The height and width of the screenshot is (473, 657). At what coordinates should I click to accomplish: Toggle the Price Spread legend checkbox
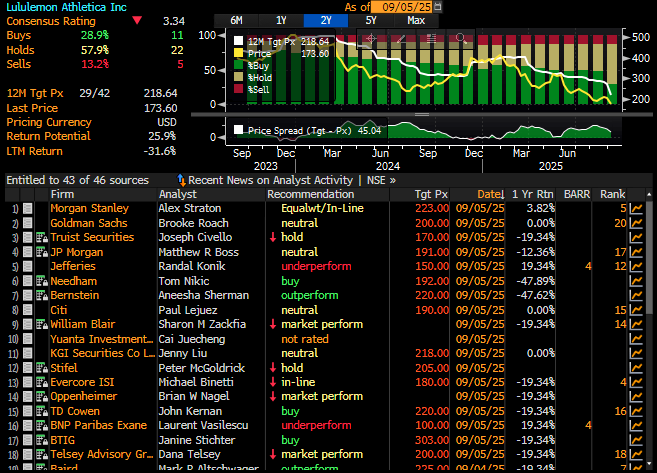click(238, 130)
